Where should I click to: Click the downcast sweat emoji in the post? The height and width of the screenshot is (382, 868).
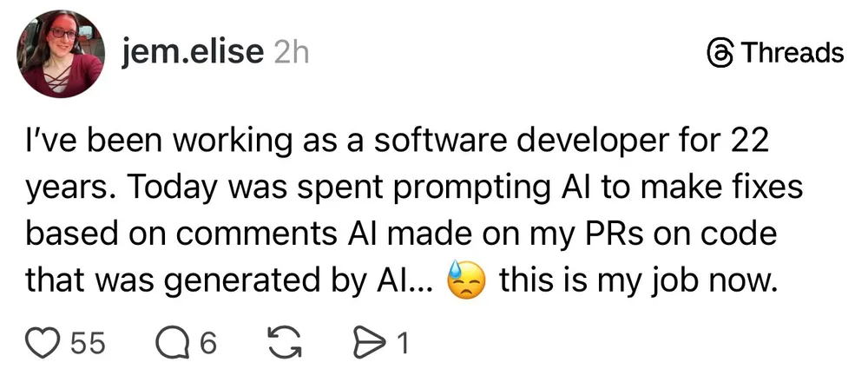(468, 281)
